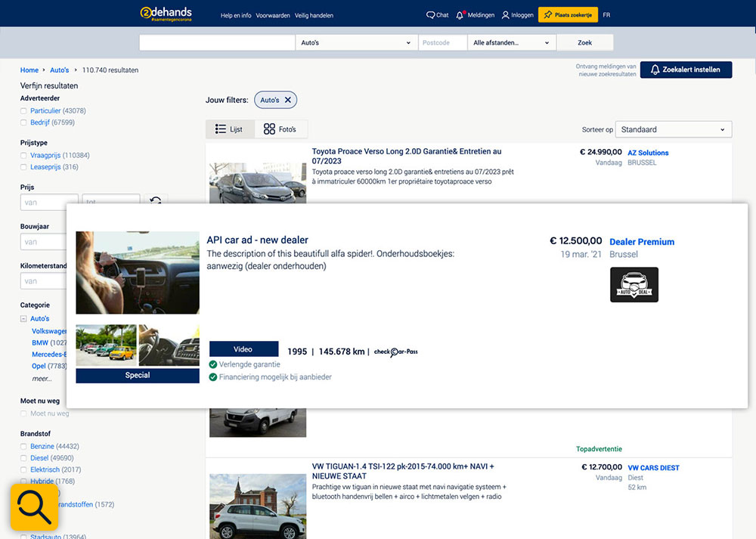Check the Hybride fuel checkbox
The image size is (756, 539).
23,481
